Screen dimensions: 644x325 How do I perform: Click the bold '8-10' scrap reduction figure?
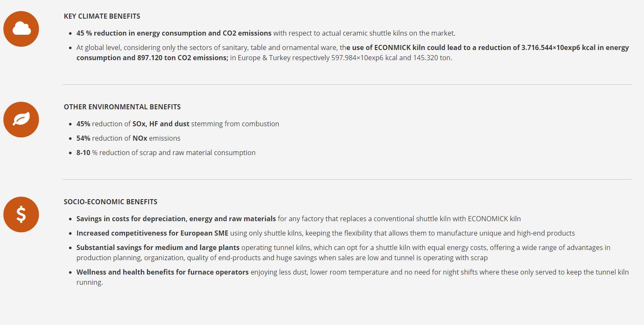click(x=83, y=153)
